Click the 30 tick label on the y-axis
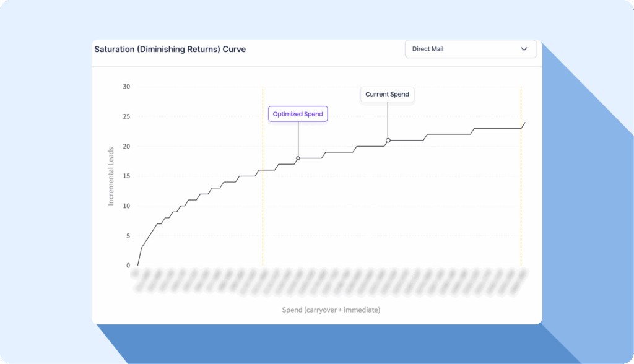The height and width of the screenshot is (364, 634). click(x=126, y=87)
